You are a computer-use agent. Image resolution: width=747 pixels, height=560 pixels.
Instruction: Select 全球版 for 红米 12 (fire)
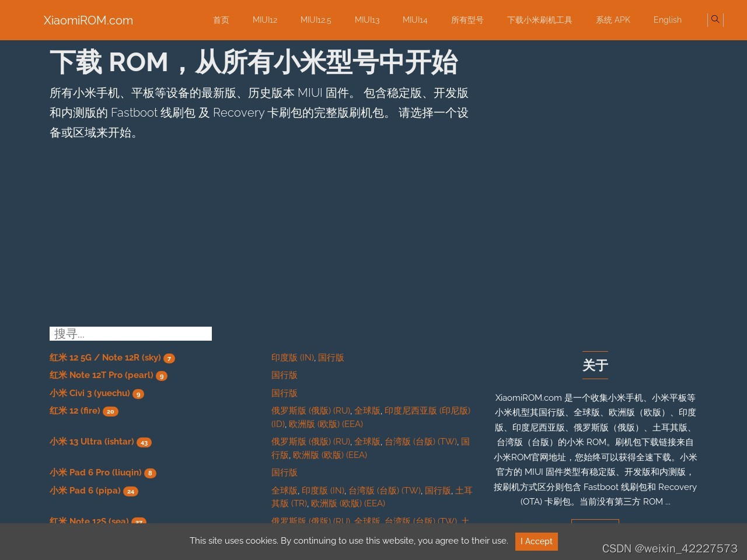coord(367,411)
